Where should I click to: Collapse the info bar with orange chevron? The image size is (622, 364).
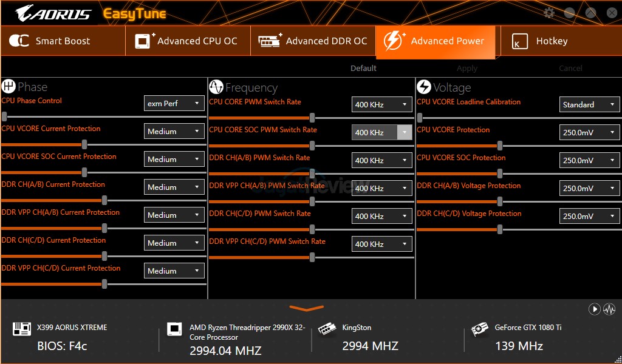(x=307, y=308)
